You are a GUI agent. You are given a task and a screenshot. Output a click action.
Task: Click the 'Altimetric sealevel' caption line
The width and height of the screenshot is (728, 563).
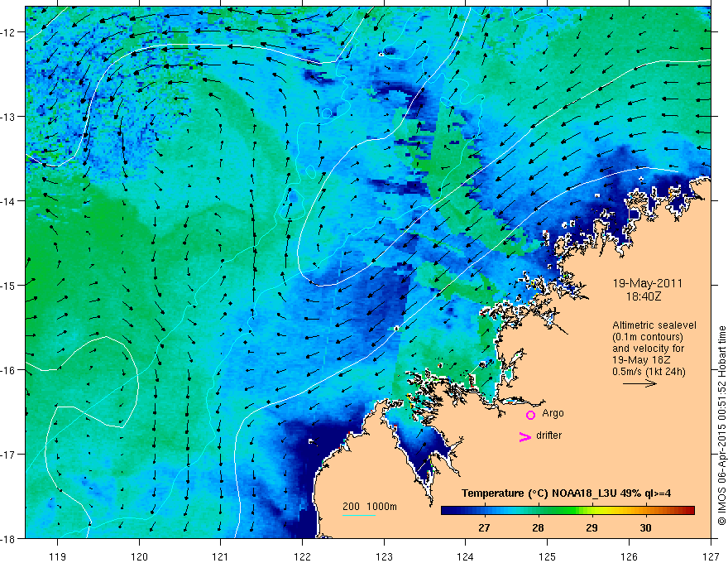[654, 325]
